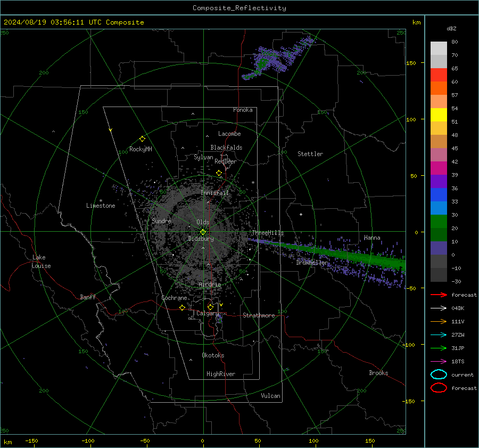Click the Olds label

(203, 222)
